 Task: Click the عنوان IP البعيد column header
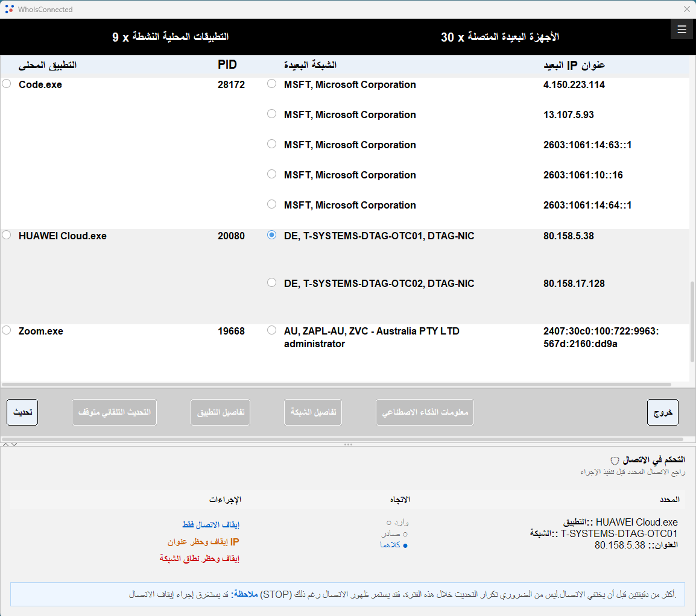coord(574,65)
